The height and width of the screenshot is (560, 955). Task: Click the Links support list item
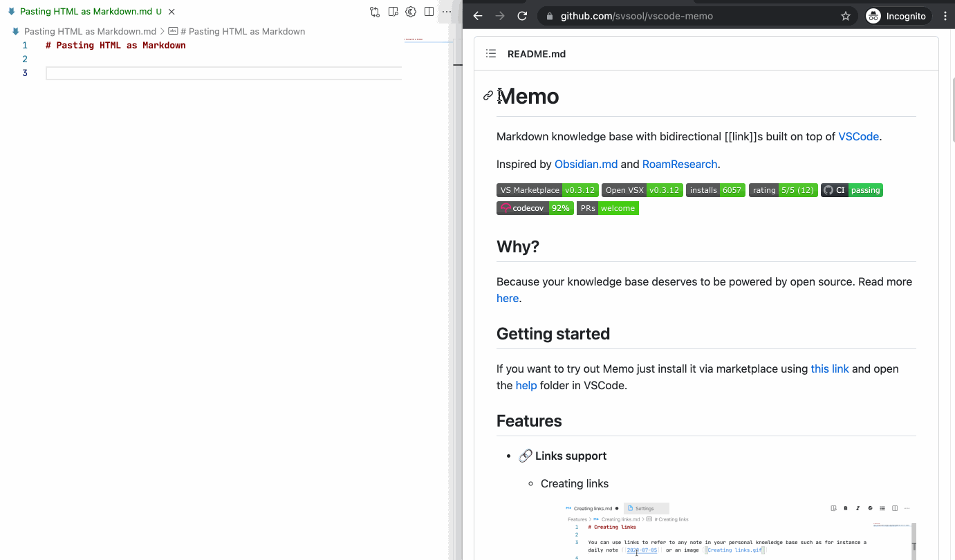click(562, 456)
